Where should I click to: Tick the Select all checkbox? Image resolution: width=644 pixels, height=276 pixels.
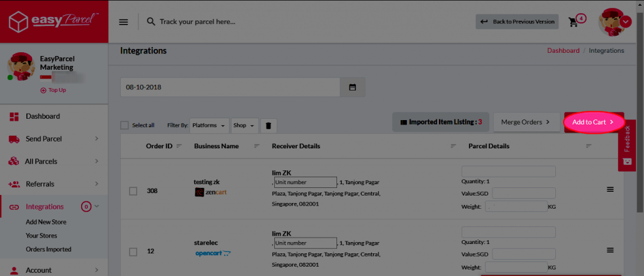click(x=125, y=125)
